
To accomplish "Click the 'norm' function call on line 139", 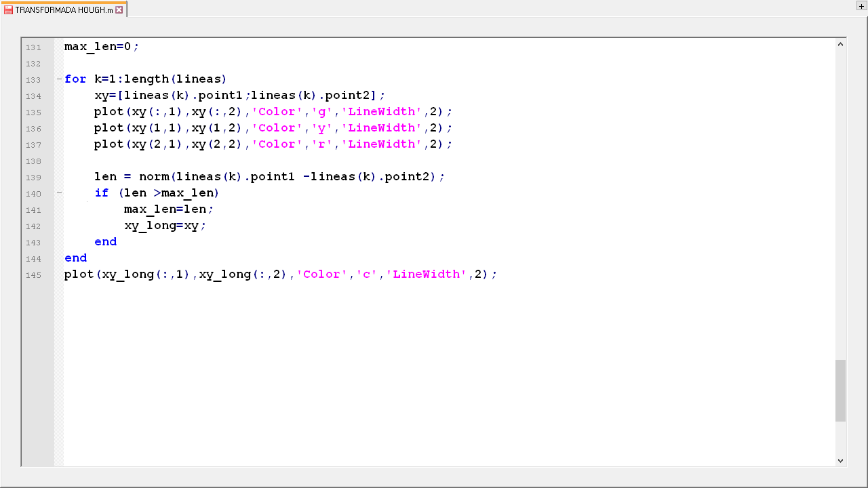I will coord(154,177).
